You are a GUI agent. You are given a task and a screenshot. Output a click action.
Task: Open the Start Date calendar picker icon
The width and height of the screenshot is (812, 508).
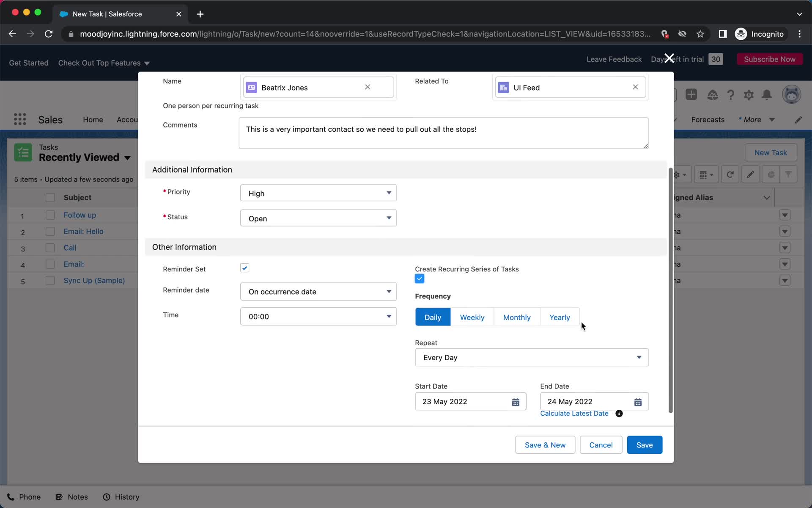click(516, 402)
